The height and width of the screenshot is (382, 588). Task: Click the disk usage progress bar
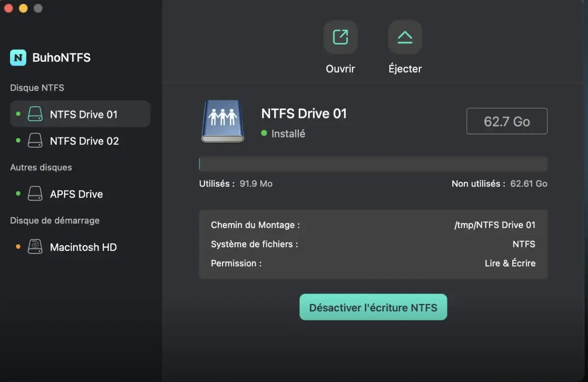(373, 164)
